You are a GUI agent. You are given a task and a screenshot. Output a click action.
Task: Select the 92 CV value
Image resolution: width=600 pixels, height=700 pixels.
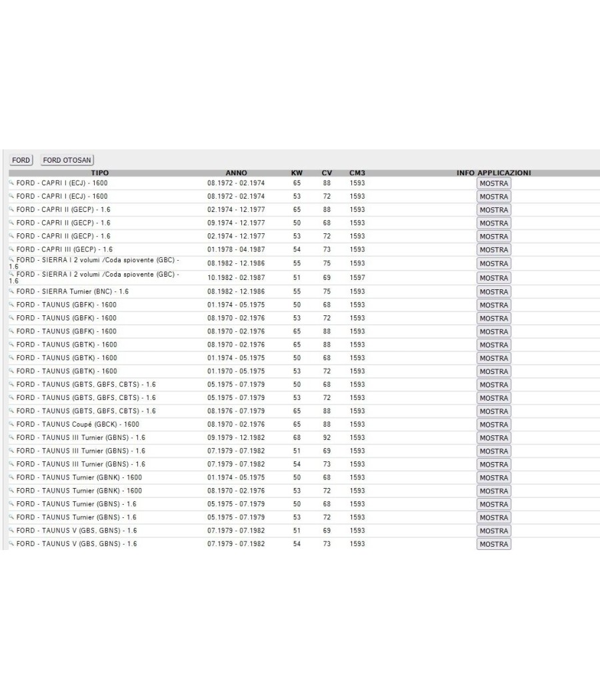pyautogui.click(x=327, y=437)
